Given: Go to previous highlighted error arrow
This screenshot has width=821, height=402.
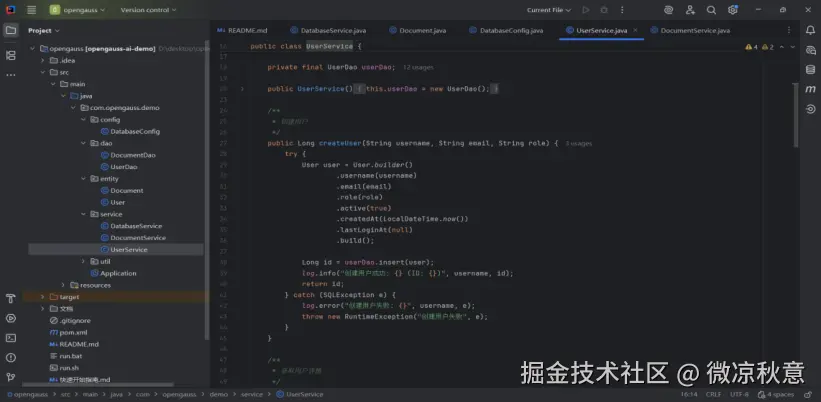Looking at the screenshot, I should click(x=782, y=47).
